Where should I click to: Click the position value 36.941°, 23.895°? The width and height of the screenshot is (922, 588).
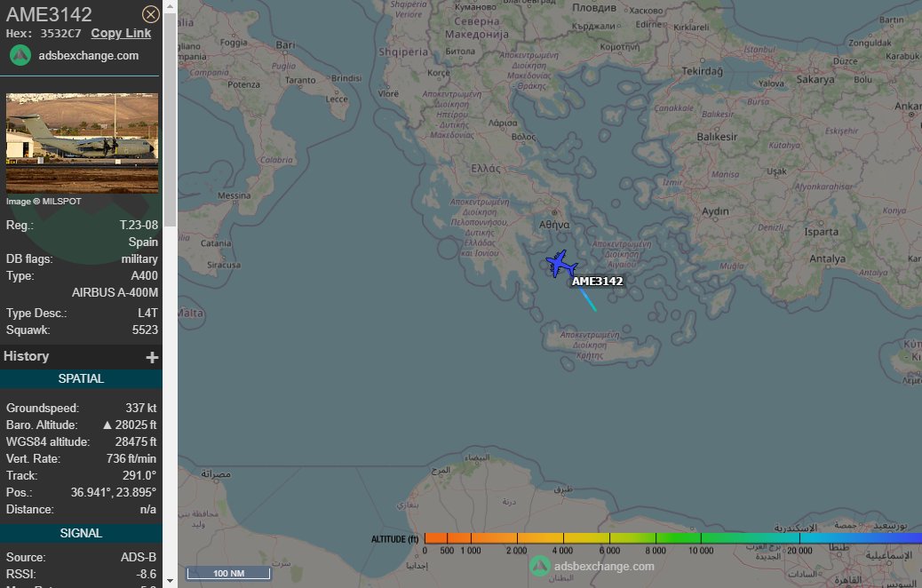[114, 493]
